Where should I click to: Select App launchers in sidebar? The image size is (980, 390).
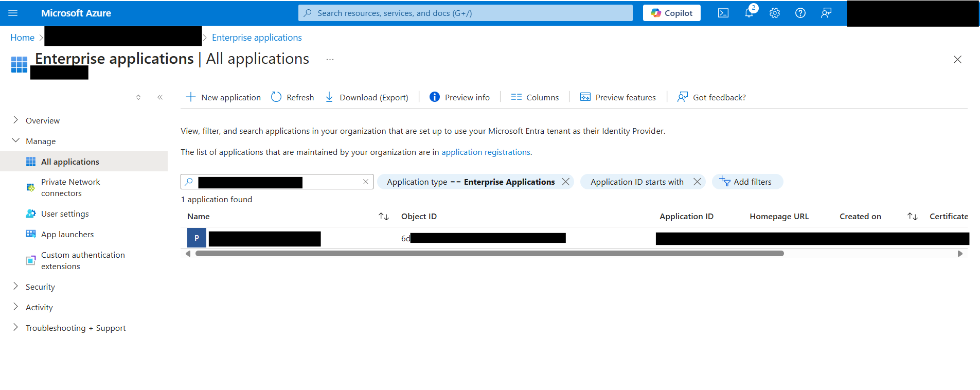pyautogui.click(x=67, y=234)
